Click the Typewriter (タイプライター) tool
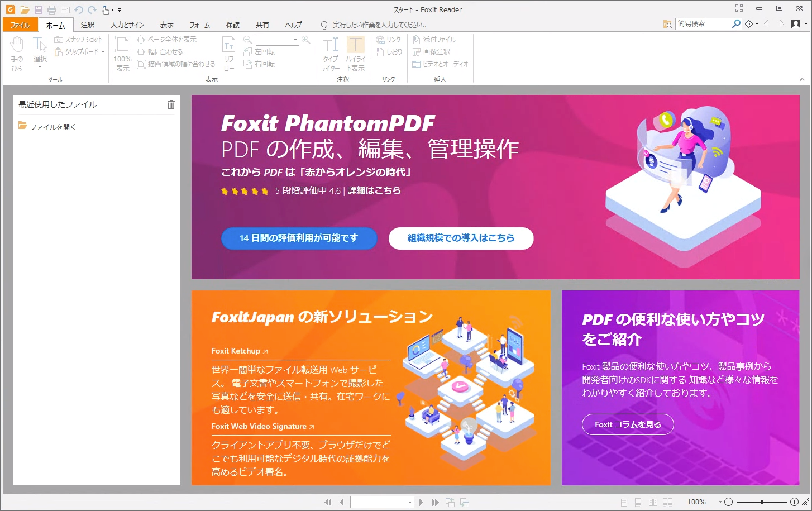This screenshot has height=511, width=812. point(330,54)
